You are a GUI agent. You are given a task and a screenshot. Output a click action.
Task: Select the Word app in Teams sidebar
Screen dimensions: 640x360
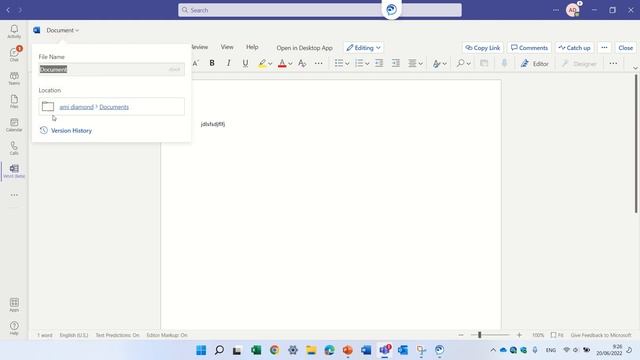click(14, 171)
